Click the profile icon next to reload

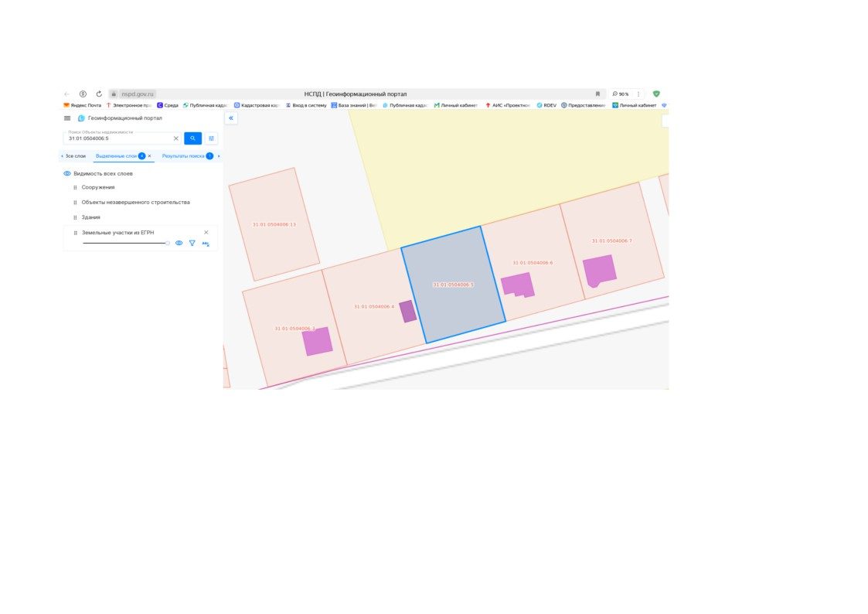coord(83,94)
